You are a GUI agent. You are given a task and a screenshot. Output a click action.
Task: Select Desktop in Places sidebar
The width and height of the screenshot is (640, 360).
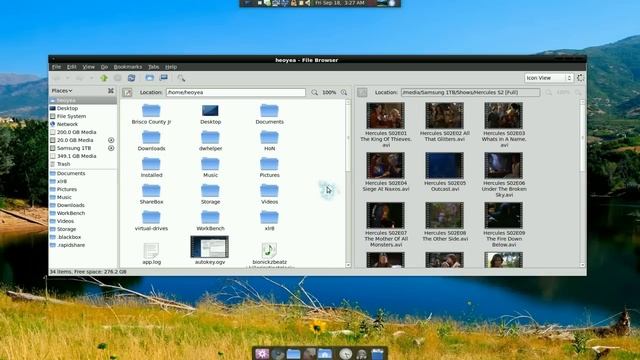click(x=83, y=108)
